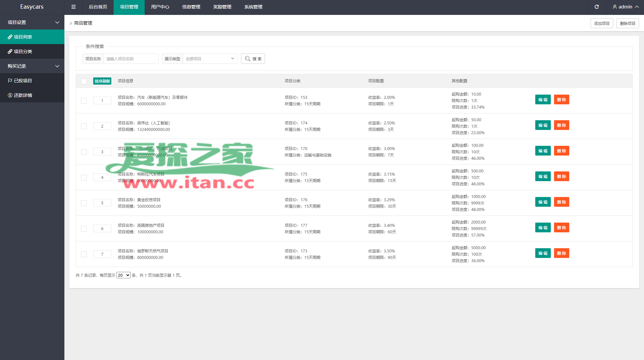Screen dimensions: 644x360
Task: Open 项目列表 link icon in sidebar
Action: 10,37
